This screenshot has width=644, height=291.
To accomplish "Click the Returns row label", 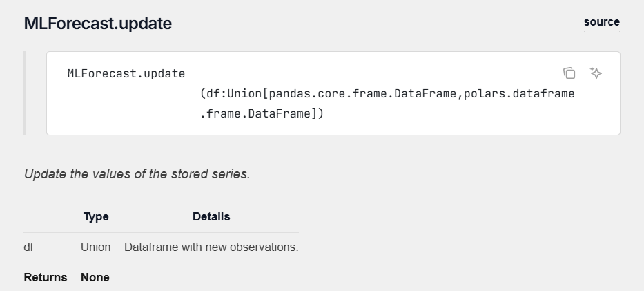I will click(46, 277).
